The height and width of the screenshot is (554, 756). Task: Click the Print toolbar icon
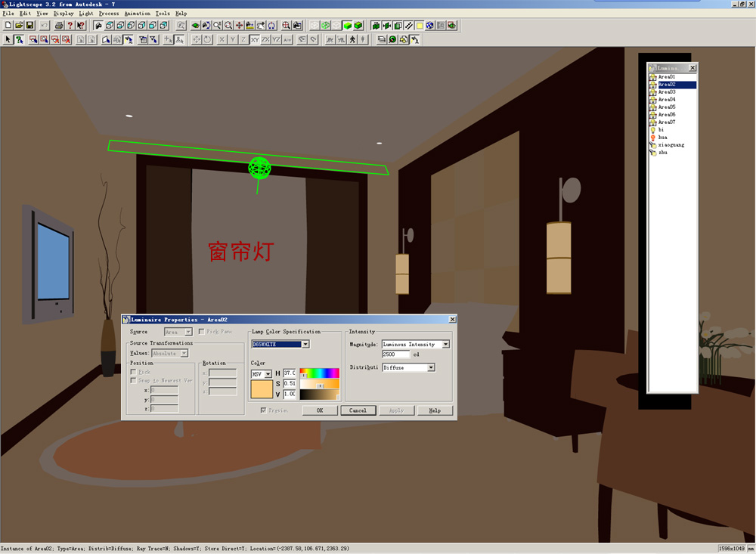point(58,25)
